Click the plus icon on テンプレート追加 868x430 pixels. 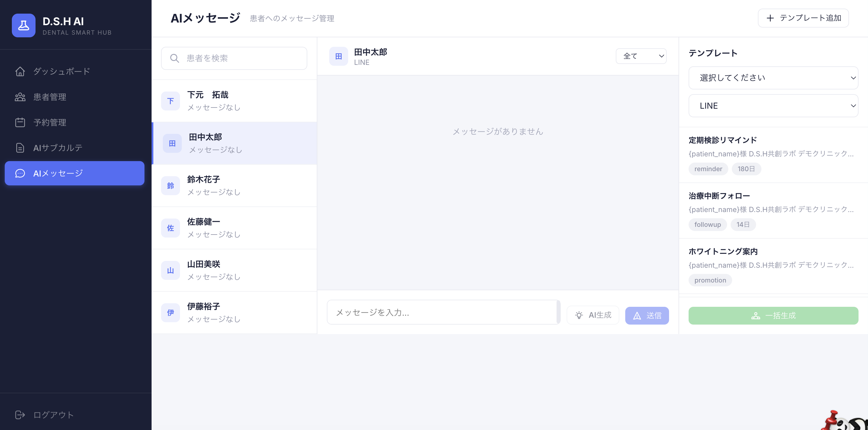click(770, 18)
